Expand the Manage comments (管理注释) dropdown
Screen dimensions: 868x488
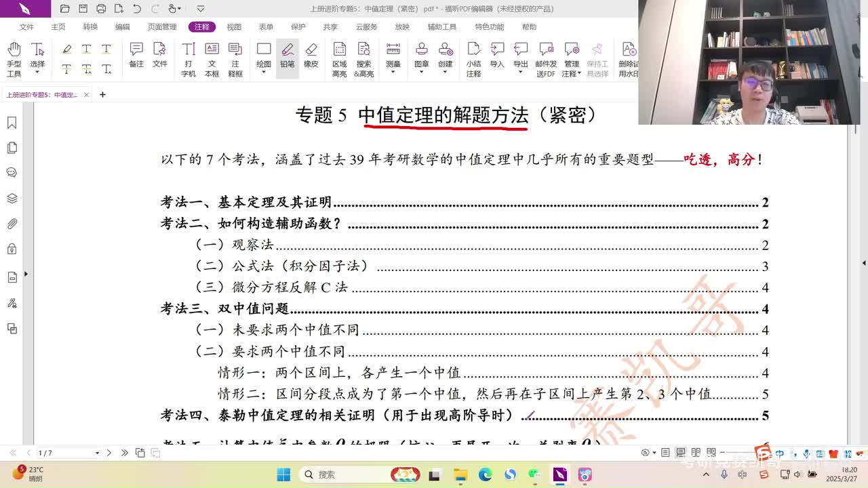[x=580, y=73]
